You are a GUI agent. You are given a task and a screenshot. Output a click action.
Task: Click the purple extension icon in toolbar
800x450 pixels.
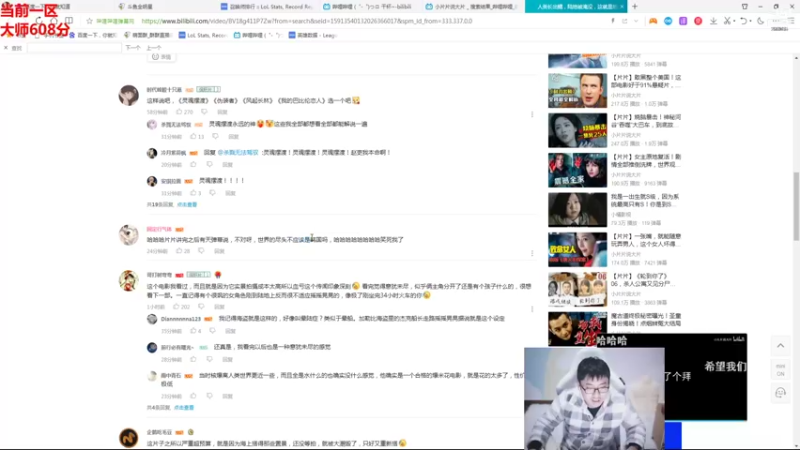pos(683,21)
